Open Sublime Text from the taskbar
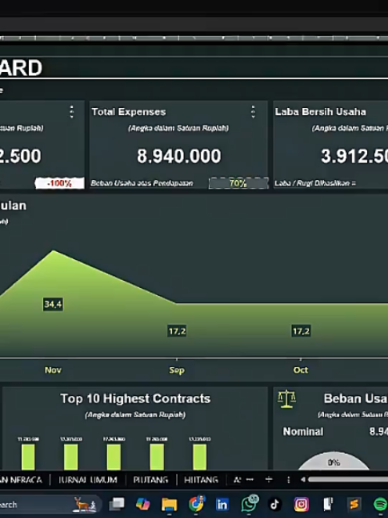Image resolution: width=388 pixels, height=518 pixels. (354, 504)
